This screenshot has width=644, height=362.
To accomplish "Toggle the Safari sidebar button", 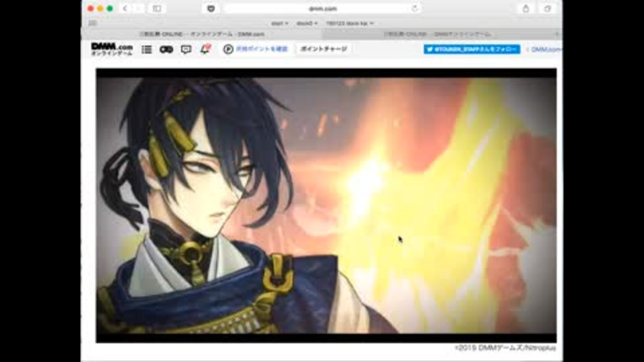I will pyautogui.click(x=157, y=8).
